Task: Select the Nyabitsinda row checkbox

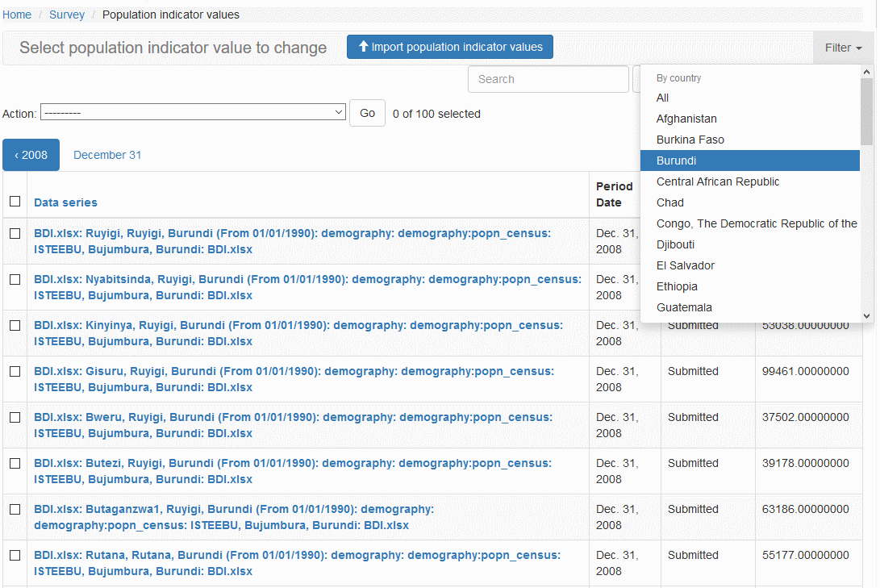Action: tap(15, 279)
